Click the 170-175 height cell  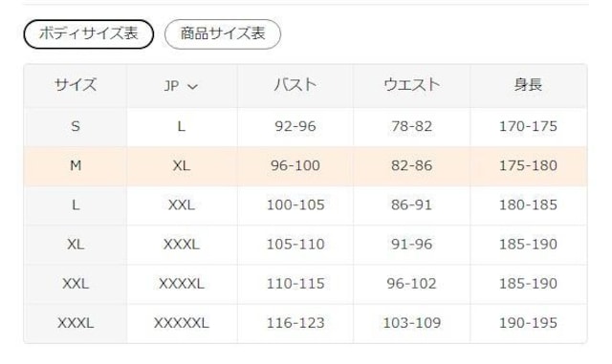click(529, 126)
